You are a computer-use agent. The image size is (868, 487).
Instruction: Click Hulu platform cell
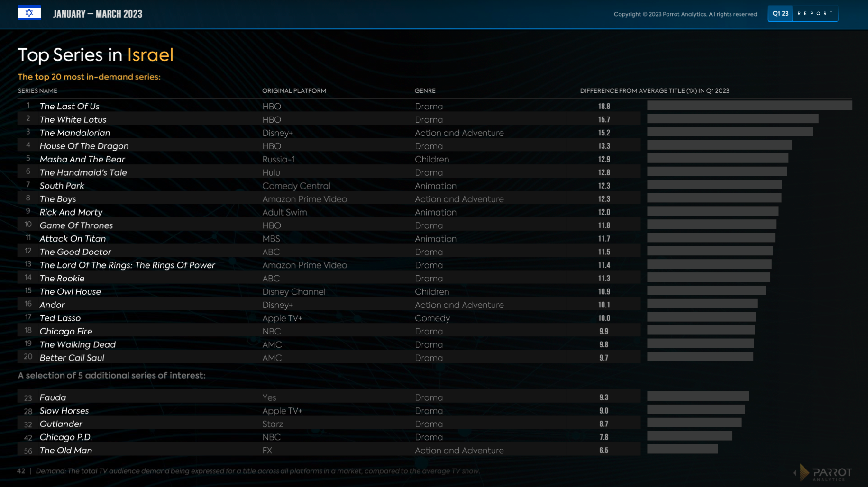click(271, 173)
